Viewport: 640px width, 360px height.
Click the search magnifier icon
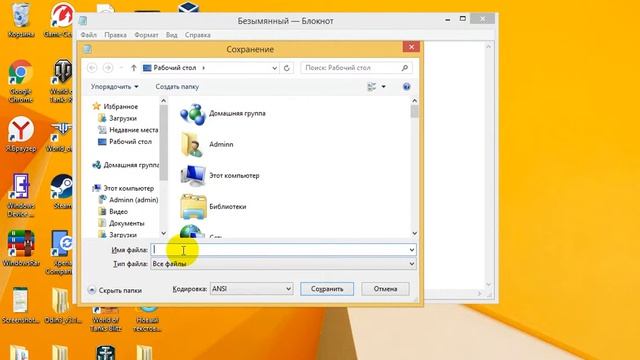coord(404,68)
